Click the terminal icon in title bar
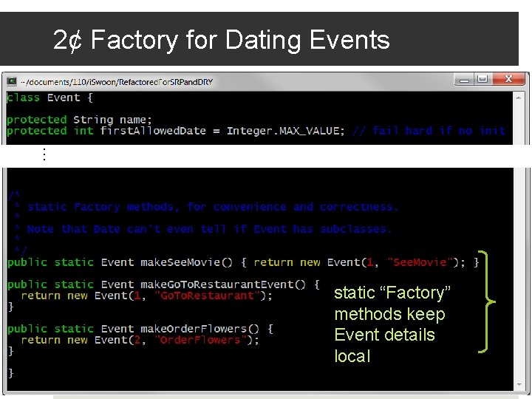The width and height of the screenshot is (532, 399). coord(12,81)
